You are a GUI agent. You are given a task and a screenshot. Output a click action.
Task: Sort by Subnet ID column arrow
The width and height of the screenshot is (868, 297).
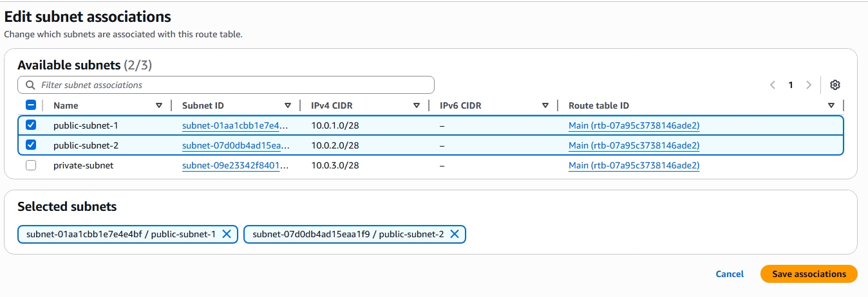coord(288,105)
